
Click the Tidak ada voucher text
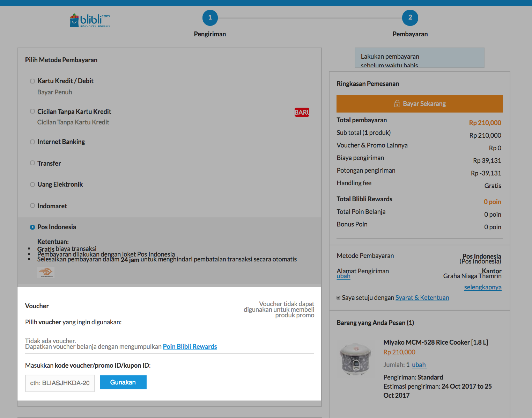point(51,341)
